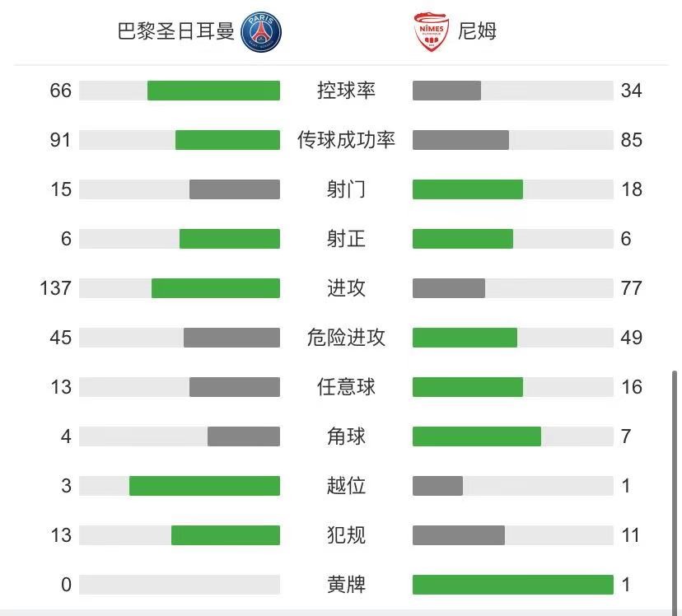682x616 pixels.
Task: Select the 传球成功率 stat label
Action: (346, 140)
